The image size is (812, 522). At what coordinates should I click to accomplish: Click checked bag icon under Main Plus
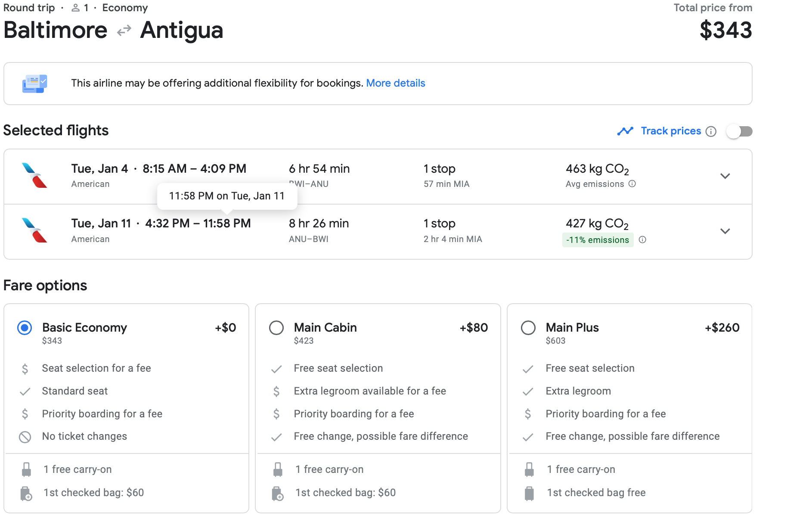tap(529, 493)
